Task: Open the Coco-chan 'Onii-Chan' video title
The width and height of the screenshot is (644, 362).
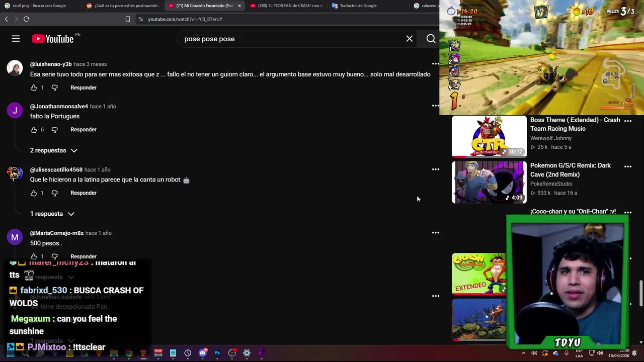Action: coord(573,212)
